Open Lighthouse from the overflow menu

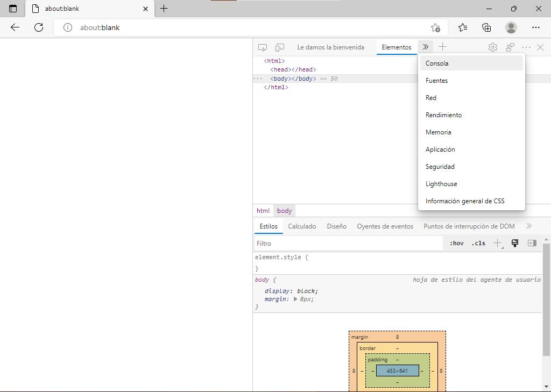pos(471,184)
